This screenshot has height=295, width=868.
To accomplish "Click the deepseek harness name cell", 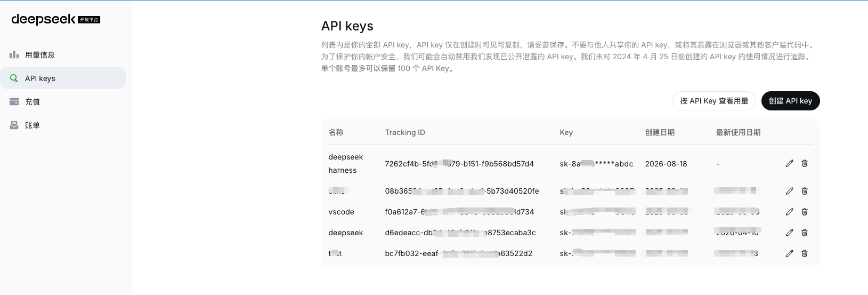I will coord(346,164).
